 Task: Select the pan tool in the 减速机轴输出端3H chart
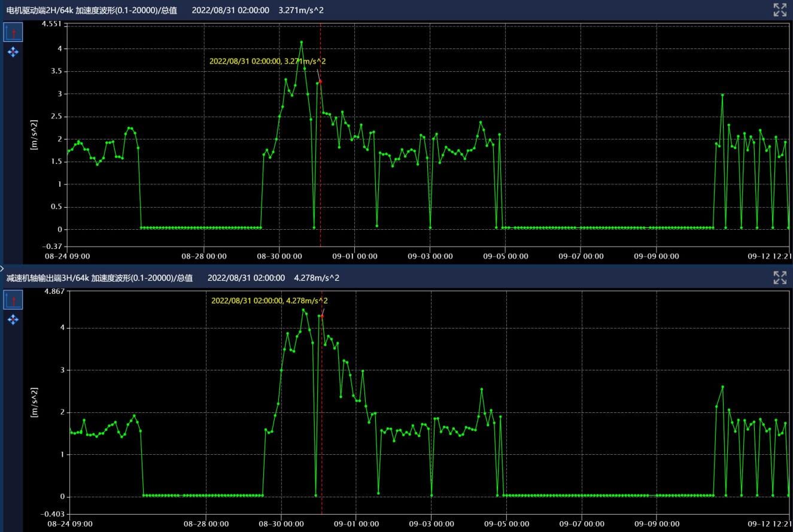[13, 320]
